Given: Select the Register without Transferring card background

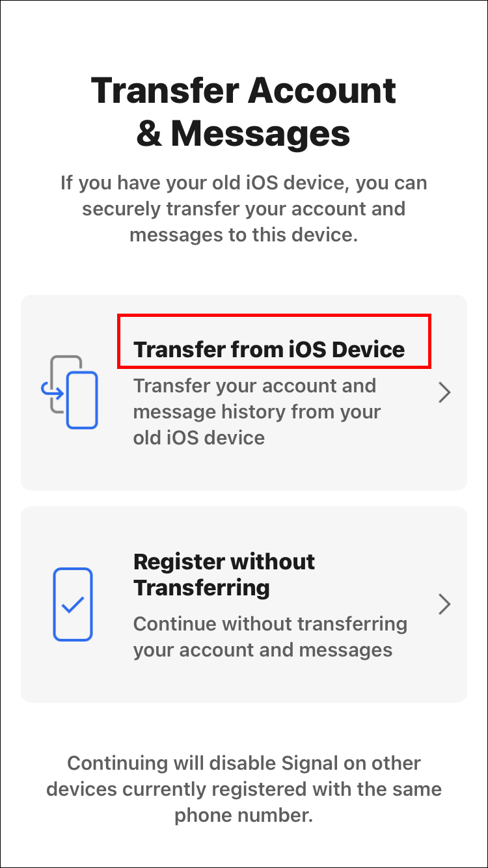Looking at the screenshot, I should (x=244, y=604).
